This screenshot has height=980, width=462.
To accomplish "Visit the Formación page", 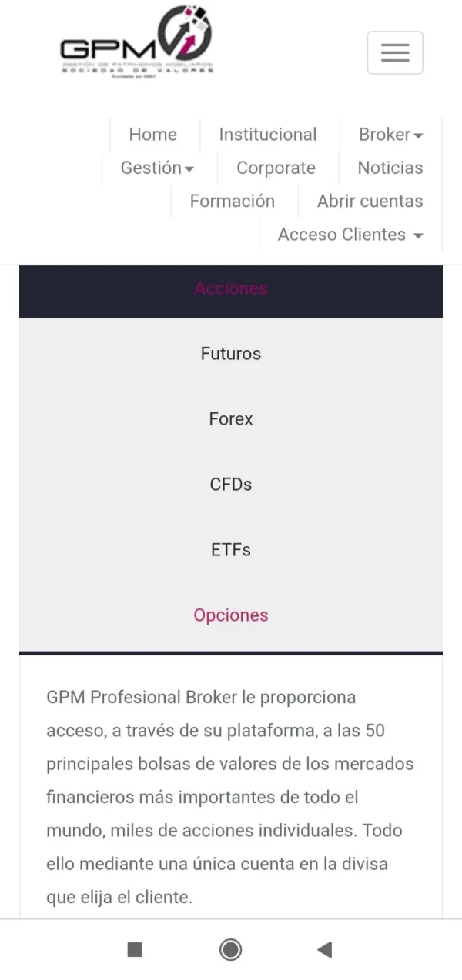I will [232, 201].
